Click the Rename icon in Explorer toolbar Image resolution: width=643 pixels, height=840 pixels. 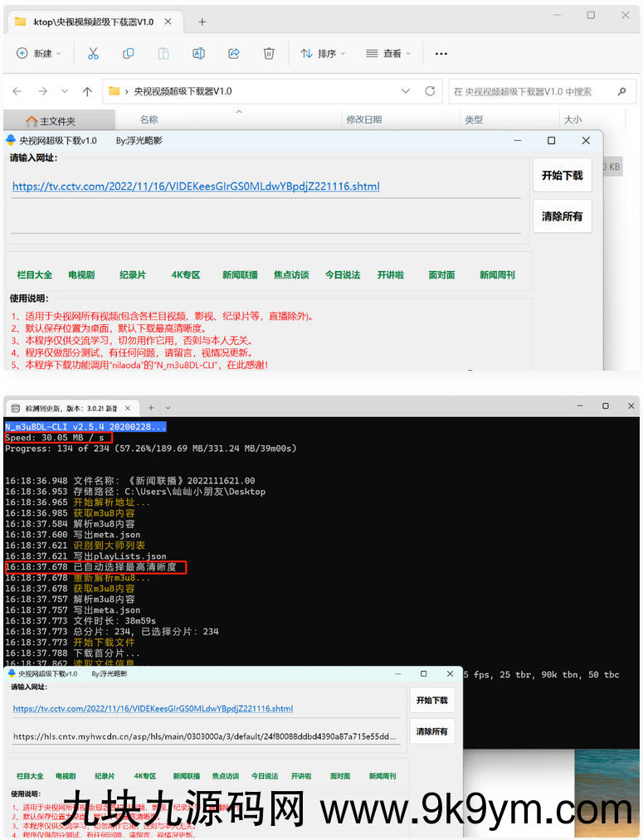[198, 54]
